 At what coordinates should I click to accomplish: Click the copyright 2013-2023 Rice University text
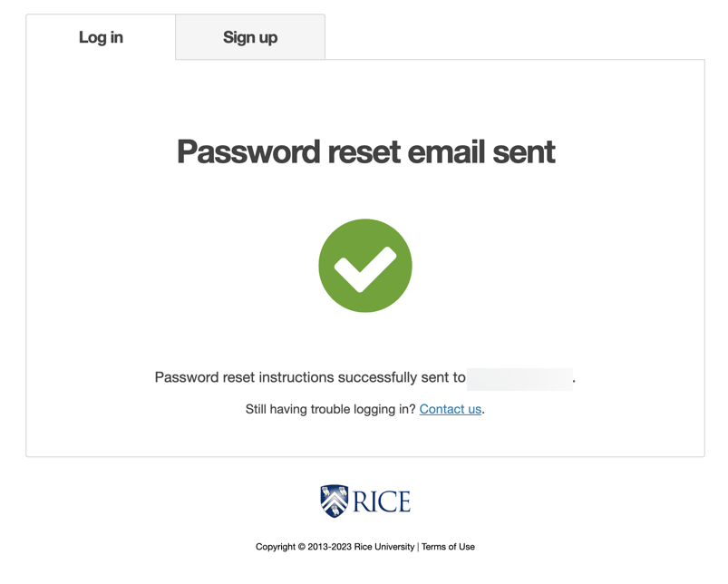pos(333,546)
